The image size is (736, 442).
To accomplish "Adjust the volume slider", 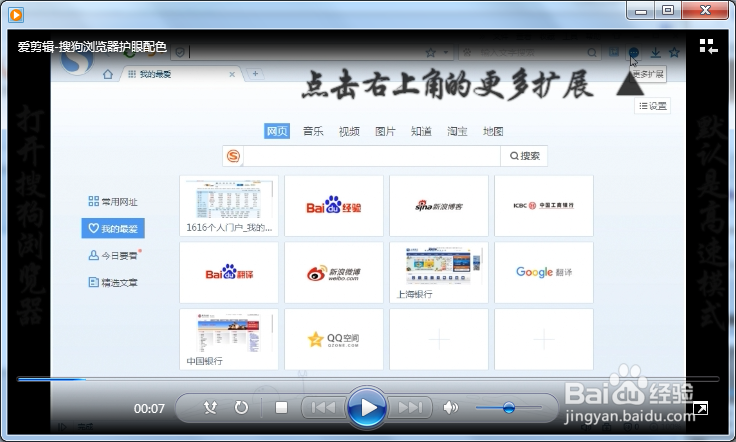I will pyautogui.click(x=509, y=408).
